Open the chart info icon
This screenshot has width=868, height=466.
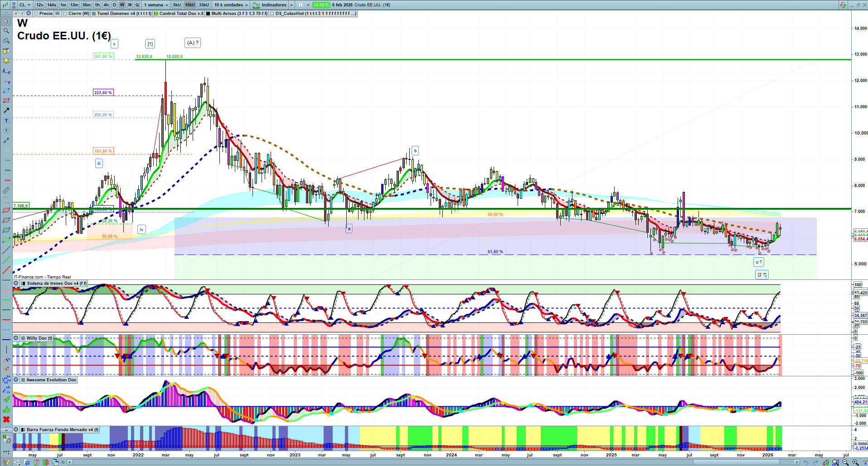[x=300, y=5]
